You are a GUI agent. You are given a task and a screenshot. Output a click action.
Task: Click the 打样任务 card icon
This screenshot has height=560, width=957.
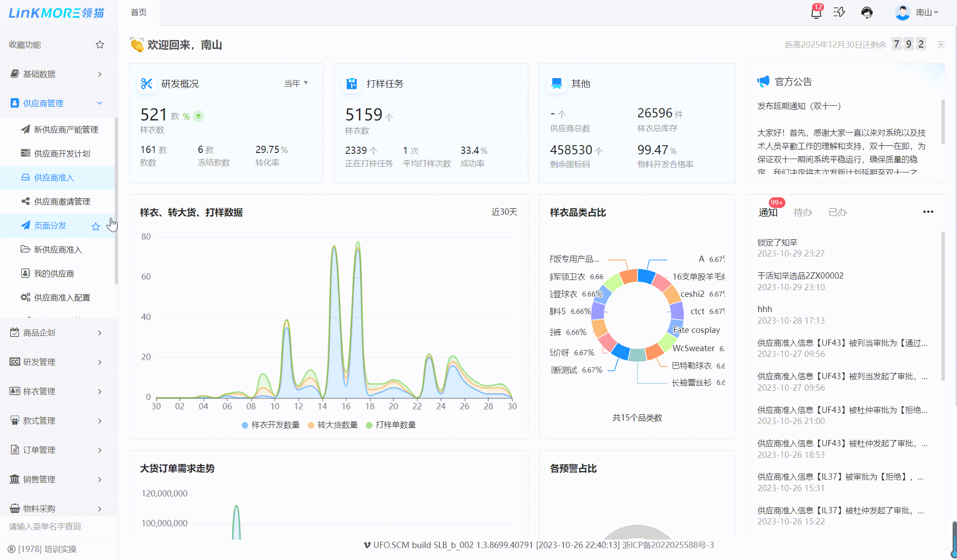[351, 84]
